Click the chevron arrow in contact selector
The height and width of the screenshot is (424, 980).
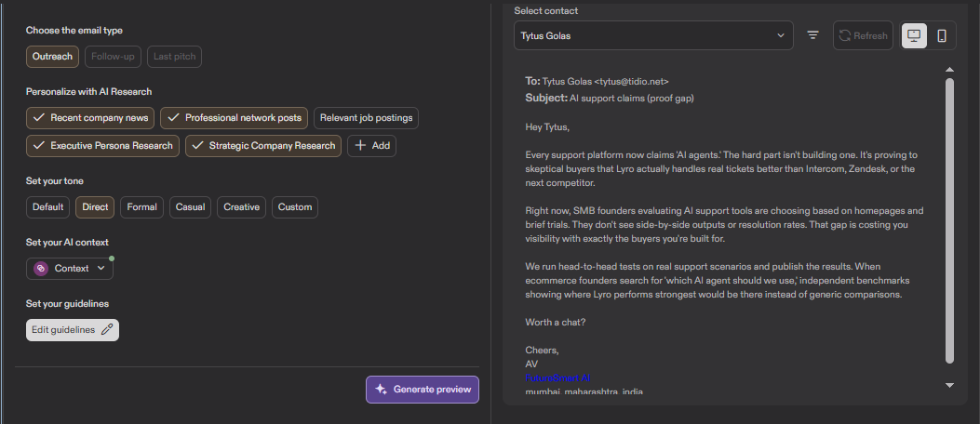pos(781,35)
